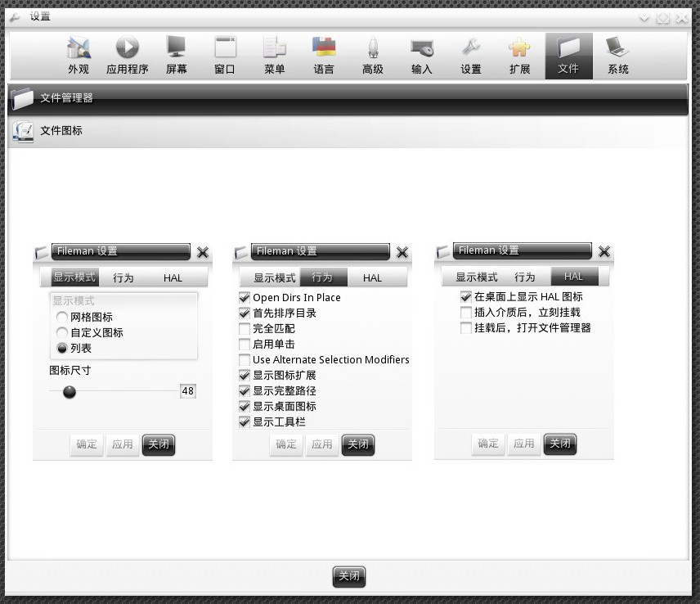Open the 菜单 menu category
The image size is (700, 604).
pos(274,56)
